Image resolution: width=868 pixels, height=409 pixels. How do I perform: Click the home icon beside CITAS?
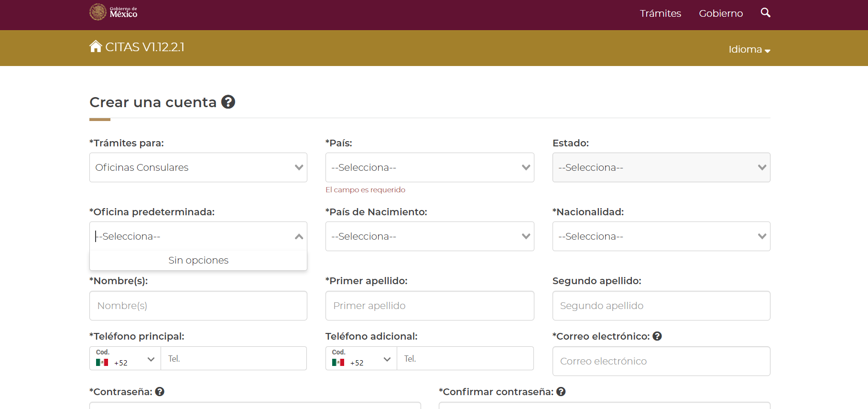[x=96, y=46]
